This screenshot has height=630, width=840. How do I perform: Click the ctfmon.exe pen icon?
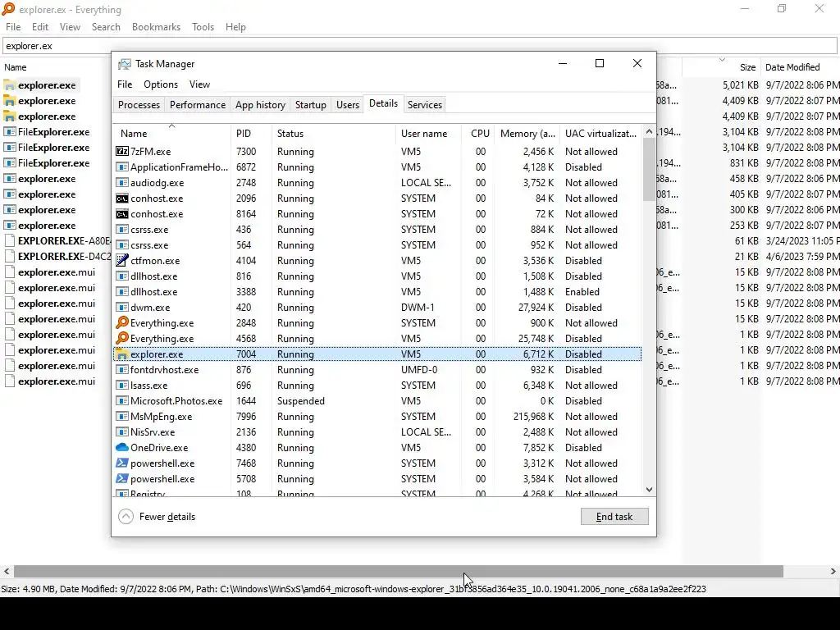click(122, 260)
